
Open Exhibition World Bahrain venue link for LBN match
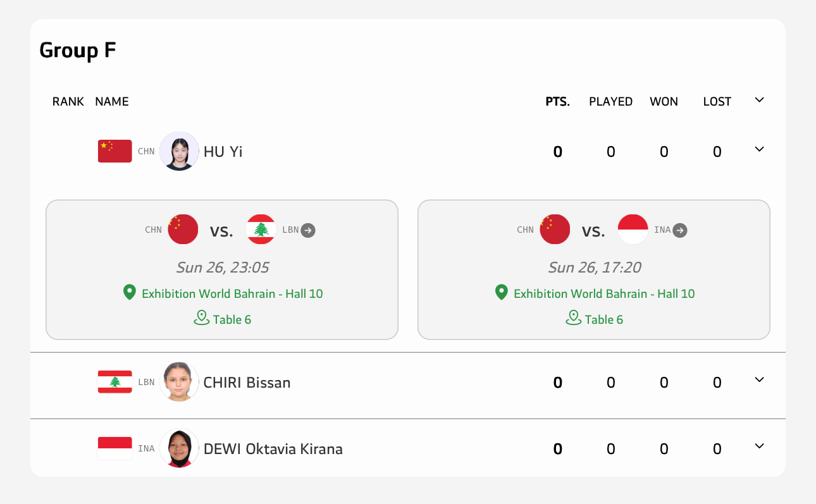232,293
